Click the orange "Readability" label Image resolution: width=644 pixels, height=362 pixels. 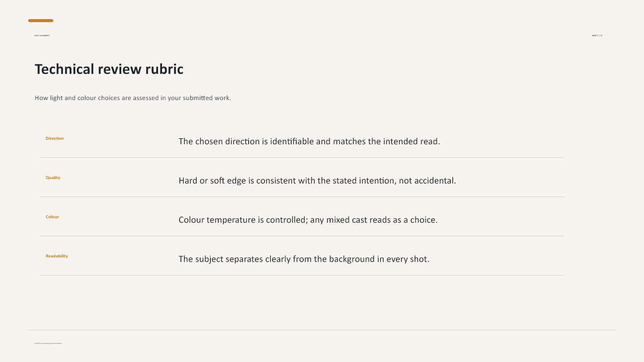(x=57, y=256)
